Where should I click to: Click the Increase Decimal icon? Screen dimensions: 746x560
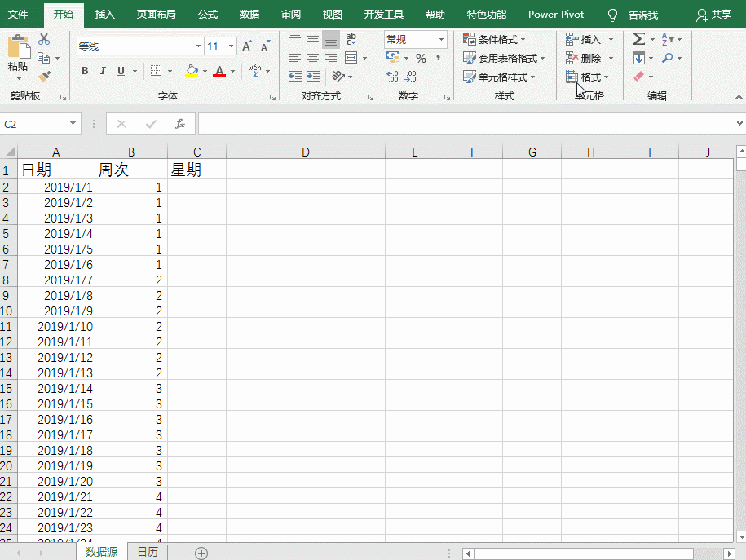click(x=392, y=76)
